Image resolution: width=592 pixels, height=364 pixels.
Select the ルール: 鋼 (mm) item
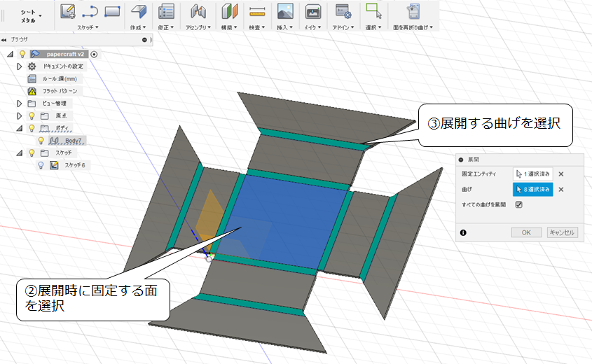[x=60, y=79]
